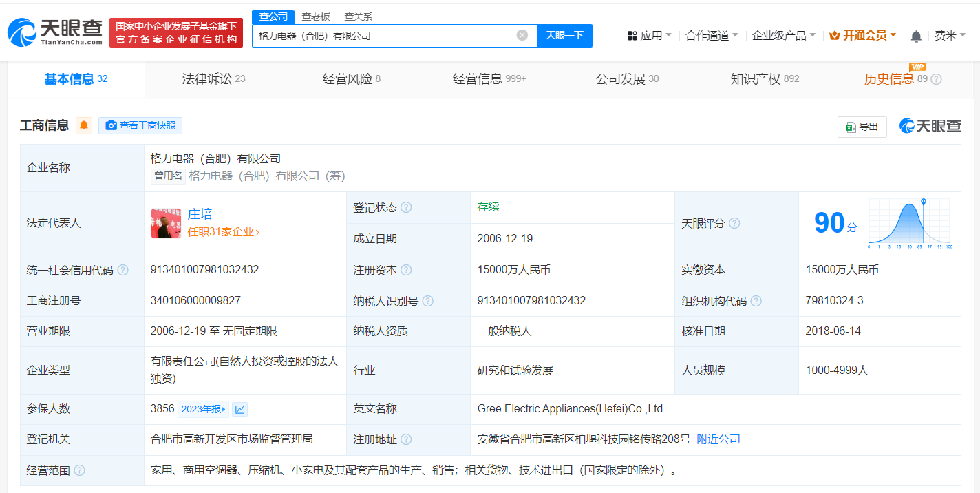Click the apps grid icon beside 应用

tap(630, 34)
